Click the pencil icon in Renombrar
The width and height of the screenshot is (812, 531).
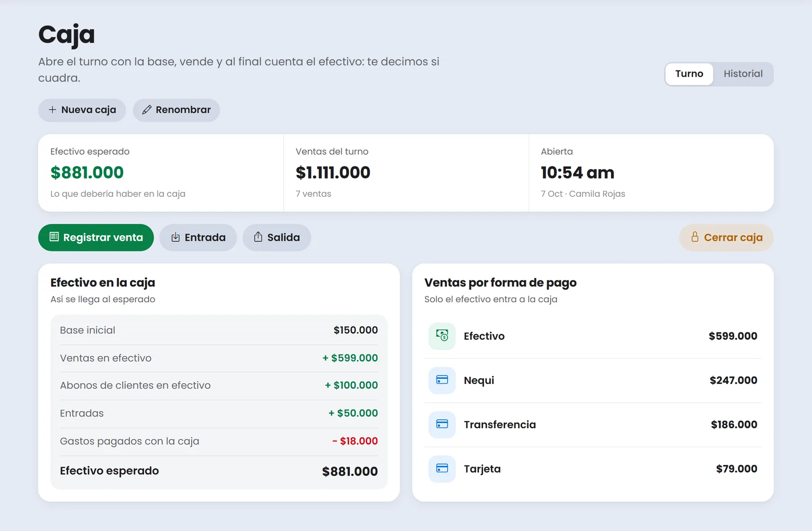147,110
